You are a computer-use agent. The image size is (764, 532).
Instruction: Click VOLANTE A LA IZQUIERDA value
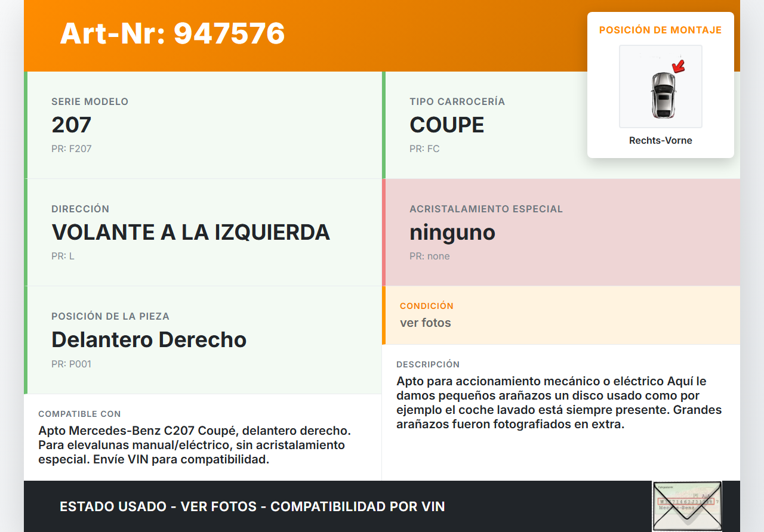pos(191,232)
